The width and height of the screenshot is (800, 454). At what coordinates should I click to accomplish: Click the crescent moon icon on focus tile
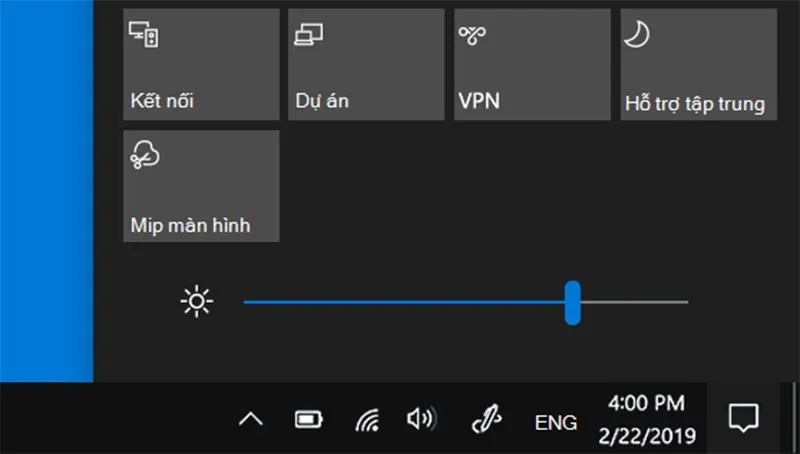click(x=636, y=35)
